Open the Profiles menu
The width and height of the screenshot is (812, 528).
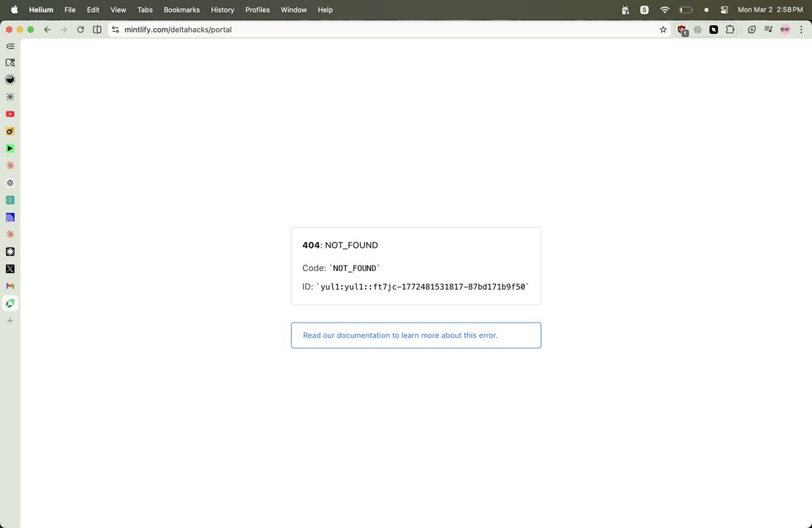tap(257, 10)
